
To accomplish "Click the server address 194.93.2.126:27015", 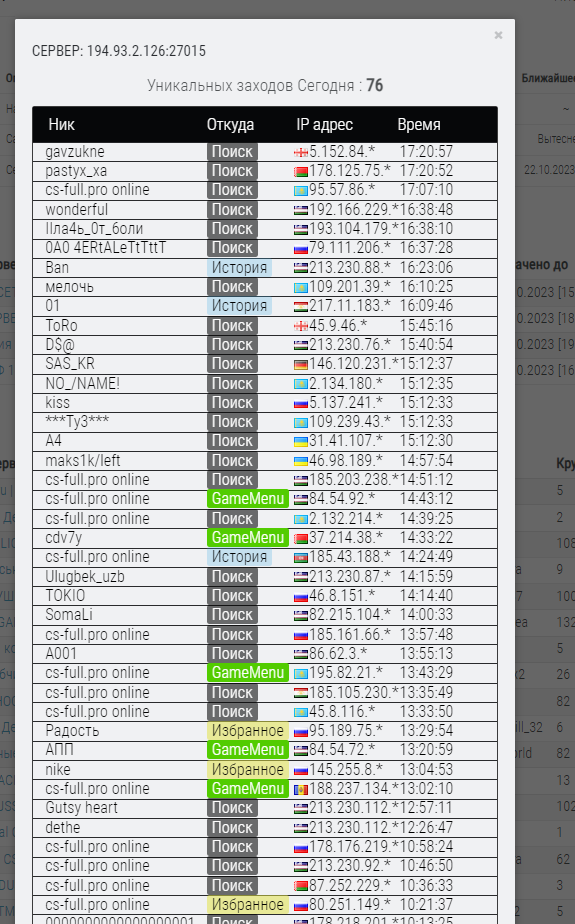I will pyautogui.click(x=146, y=51).
